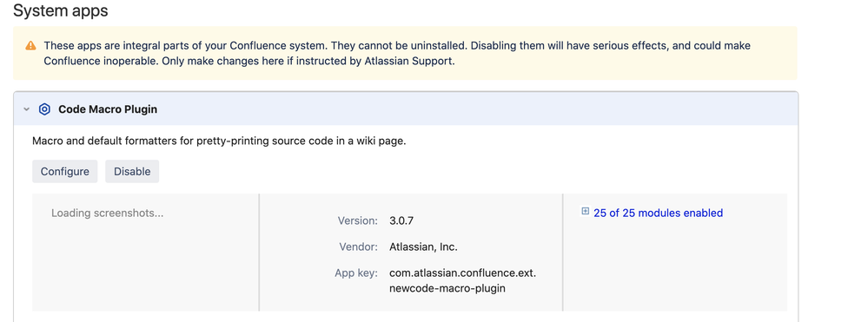
Task: Click the Loading screenshots placeholder
Action: tap(108, 213)
